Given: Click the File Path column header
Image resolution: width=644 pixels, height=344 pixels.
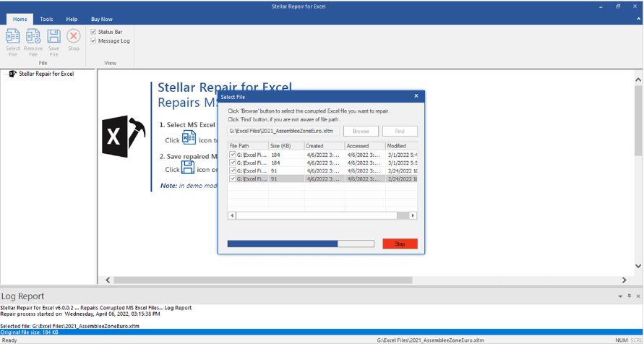Looking at the screenshot, I should 248,146.
